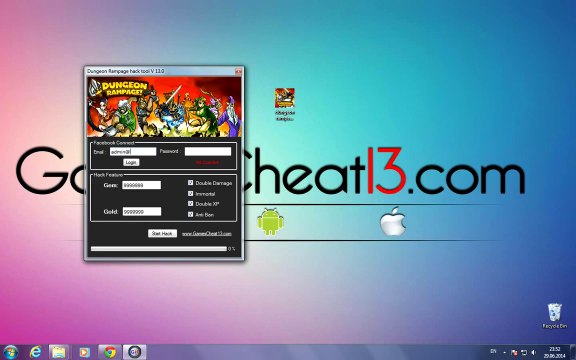
Task: Click the Dungeon Rampage banner image
Action: tap(164, 107)
